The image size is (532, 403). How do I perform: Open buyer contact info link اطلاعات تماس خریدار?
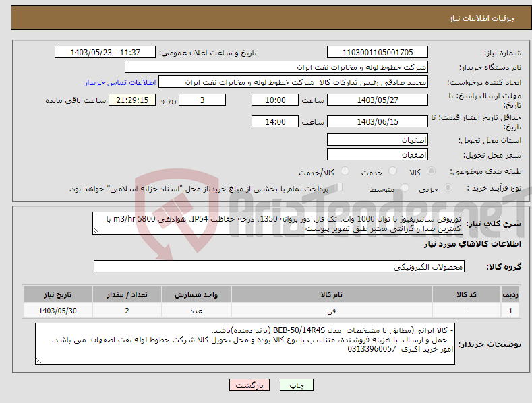point(120,82)
